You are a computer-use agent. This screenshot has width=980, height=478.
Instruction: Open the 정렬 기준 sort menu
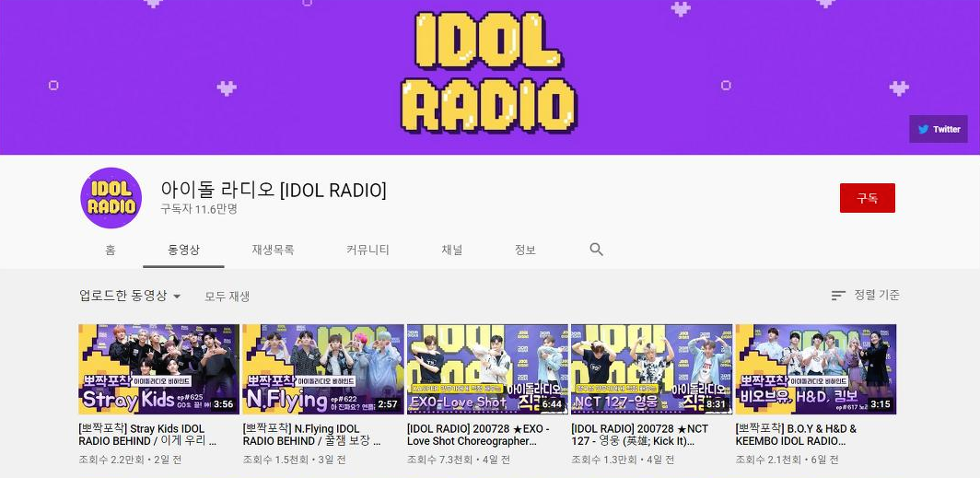(866, 295)
